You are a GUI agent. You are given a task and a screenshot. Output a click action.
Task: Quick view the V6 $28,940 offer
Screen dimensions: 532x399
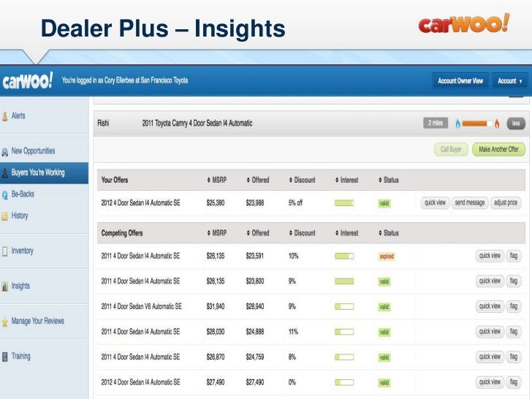click(x=490, y=306)
